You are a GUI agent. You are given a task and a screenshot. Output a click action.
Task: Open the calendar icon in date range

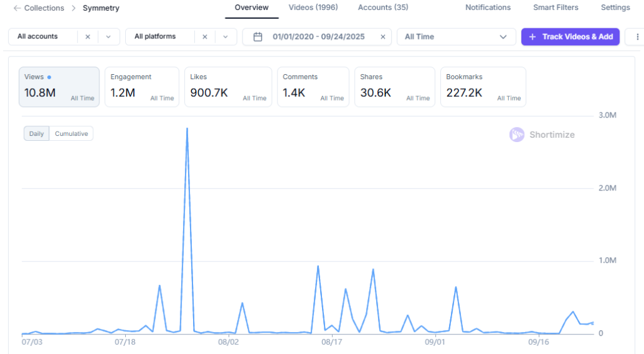point(257,37)
